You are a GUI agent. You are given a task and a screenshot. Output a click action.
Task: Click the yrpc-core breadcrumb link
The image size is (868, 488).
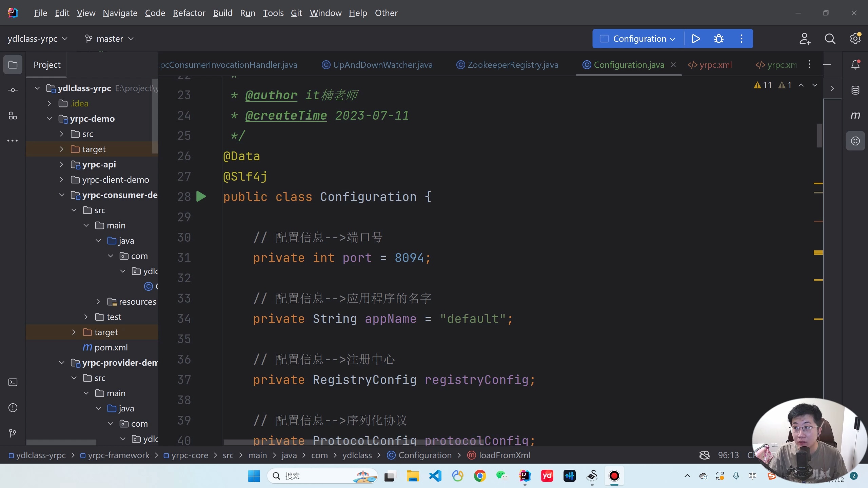click(190, 455)
